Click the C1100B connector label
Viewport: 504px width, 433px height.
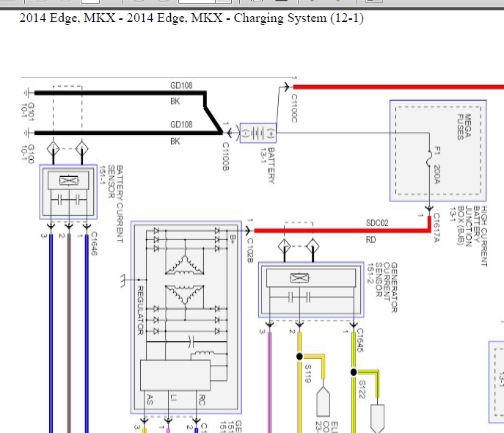226,156
